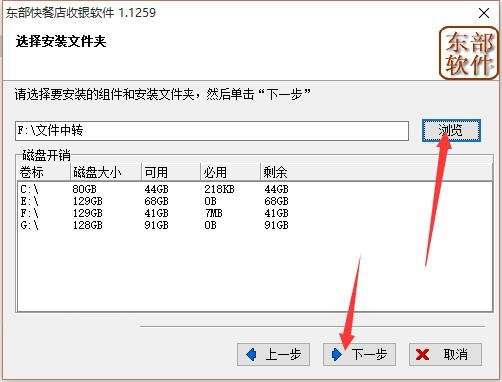Image resolution: width=502 pixels, height=382 pixels.
Task: Click the 必用 column header
Action: pyautogui.click(x=230, y=172)
